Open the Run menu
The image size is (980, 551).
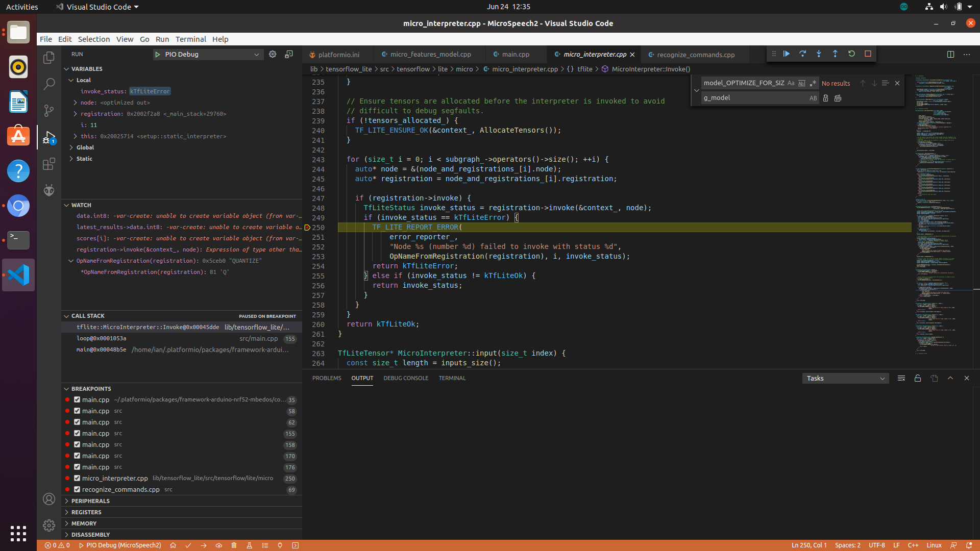click(162, 39)
